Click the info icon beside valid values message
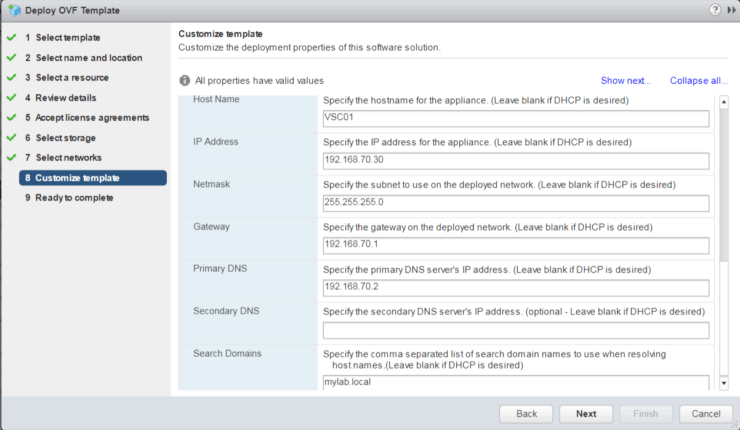Image resolution: width=740 pixels, height=430 pixels. tap(185, 80)
